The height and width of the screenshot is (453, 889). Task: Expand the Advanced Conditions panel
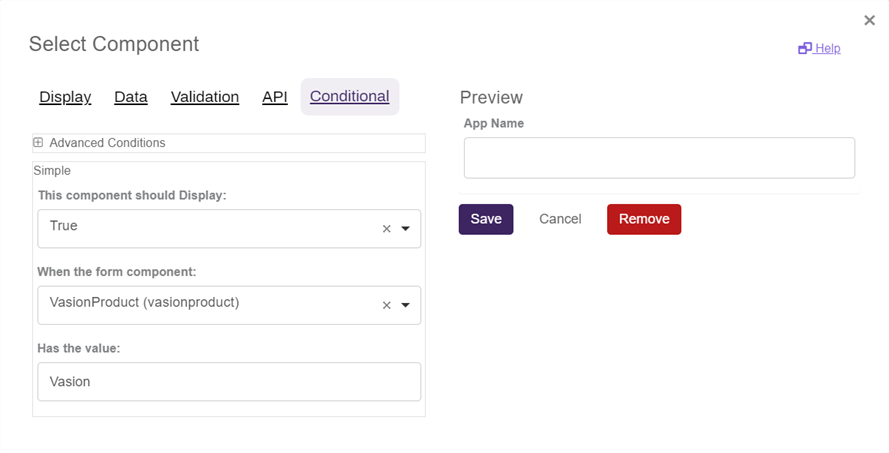click(x=38, y=142)
